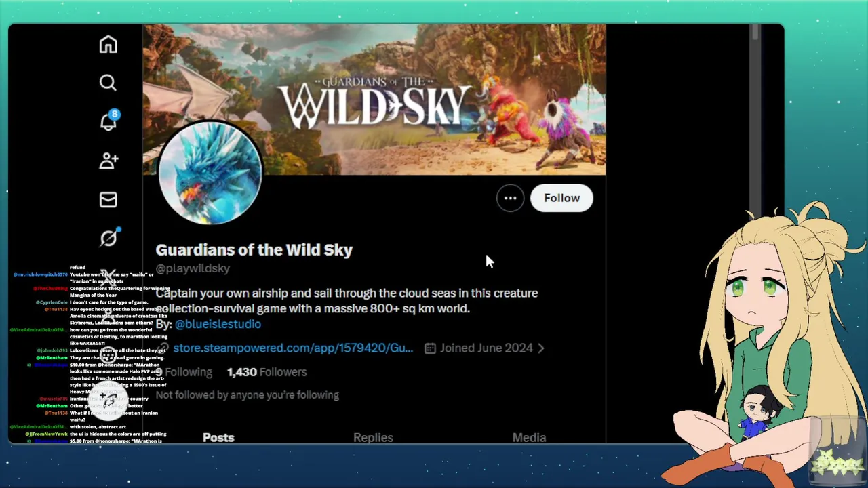Image resolution: width=868 pixels, height=488 pixels.
Task: View the 1,430 Followers list
Action: [x=267, y=372]
